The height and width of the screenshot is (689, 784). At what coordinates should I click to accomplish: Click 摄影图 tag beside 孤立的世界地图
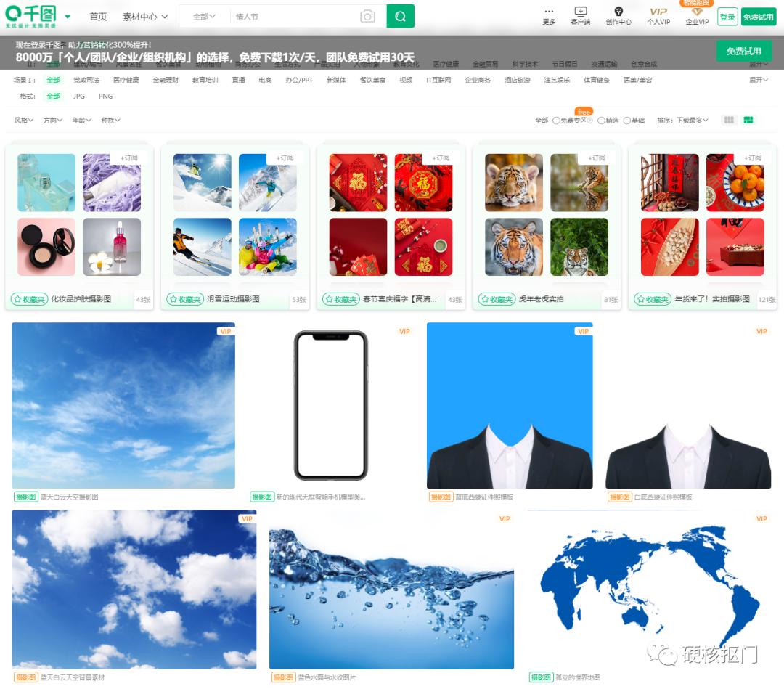tap(542, 677)
